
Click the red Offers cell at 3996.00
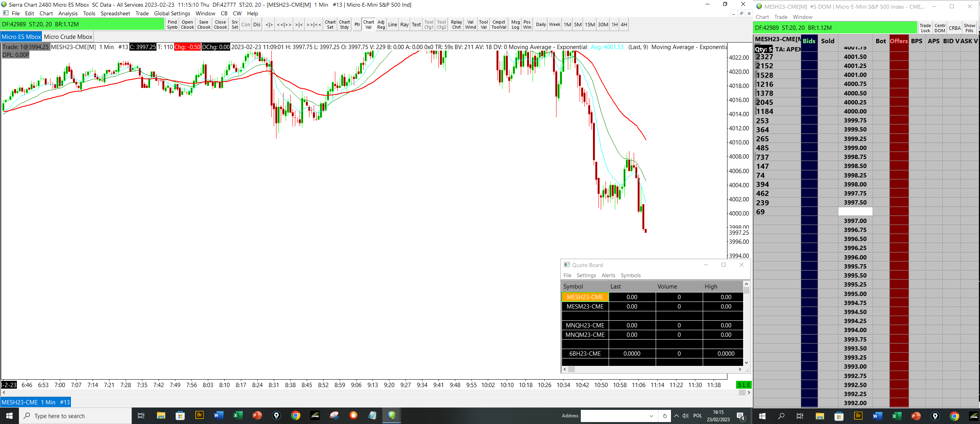point(899,257)
